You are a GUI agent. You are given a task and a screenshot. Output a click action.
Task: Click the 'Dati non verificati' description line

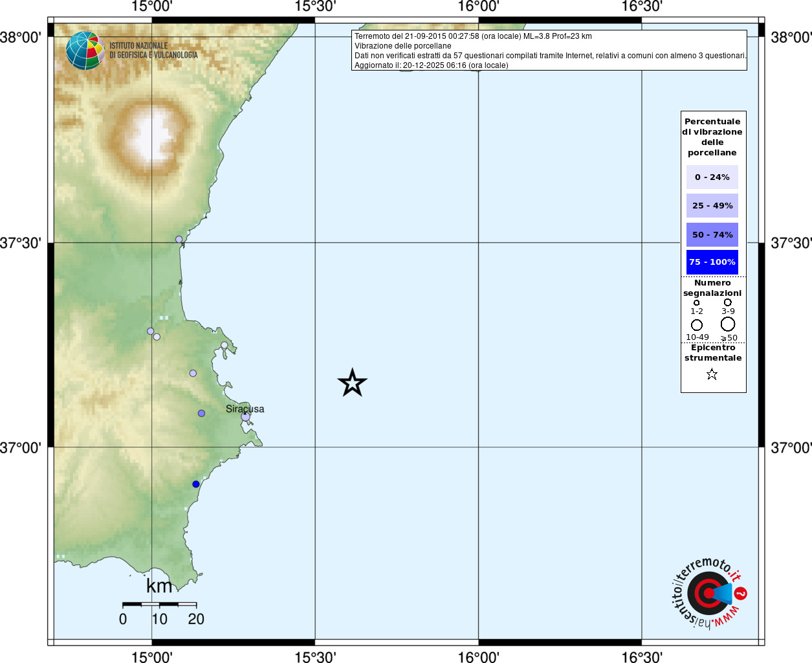click(x=550, y=56)
